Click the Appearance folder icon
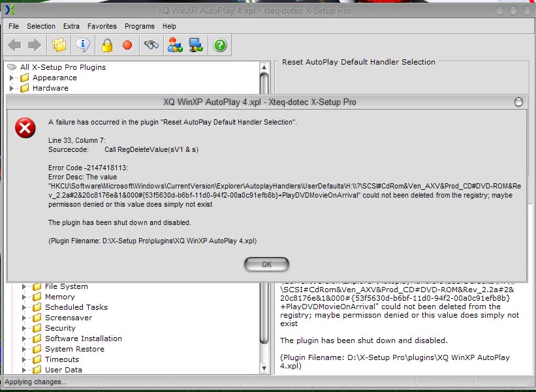The image size is (536, 392). pyautogui.click(x=24, y=78)
